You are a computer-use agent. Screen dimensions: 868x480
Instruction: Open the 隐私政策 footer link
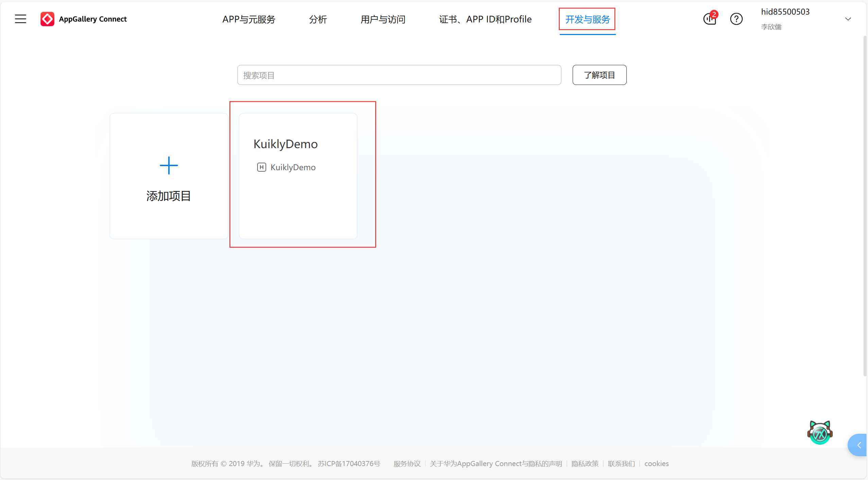pyautogui.click(x=585, y=464)
